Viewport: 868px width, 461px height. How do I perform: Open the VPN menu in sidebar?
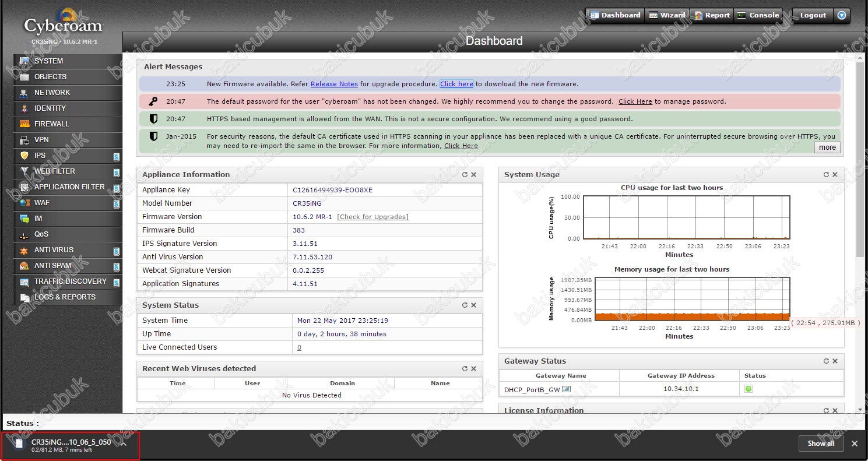[68, 139]
